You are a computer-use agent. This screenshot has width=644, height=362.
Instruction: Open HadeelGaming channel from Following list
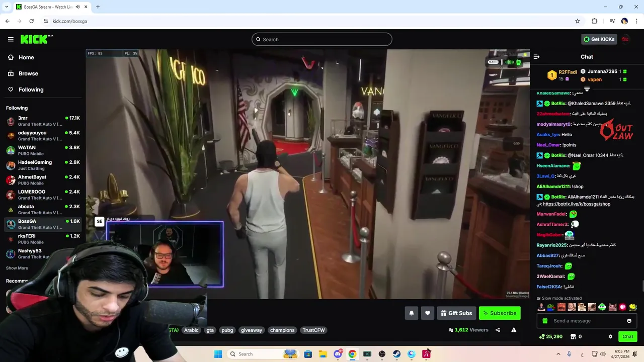click(43, 165)
